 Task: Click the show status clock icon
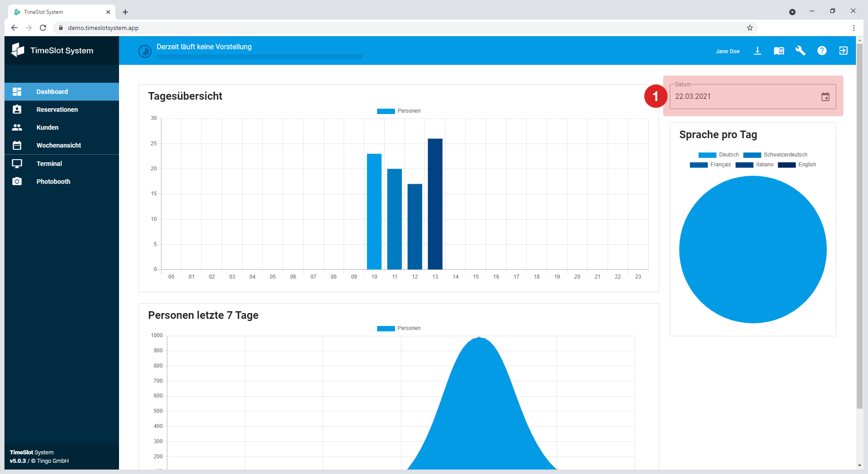145,51
